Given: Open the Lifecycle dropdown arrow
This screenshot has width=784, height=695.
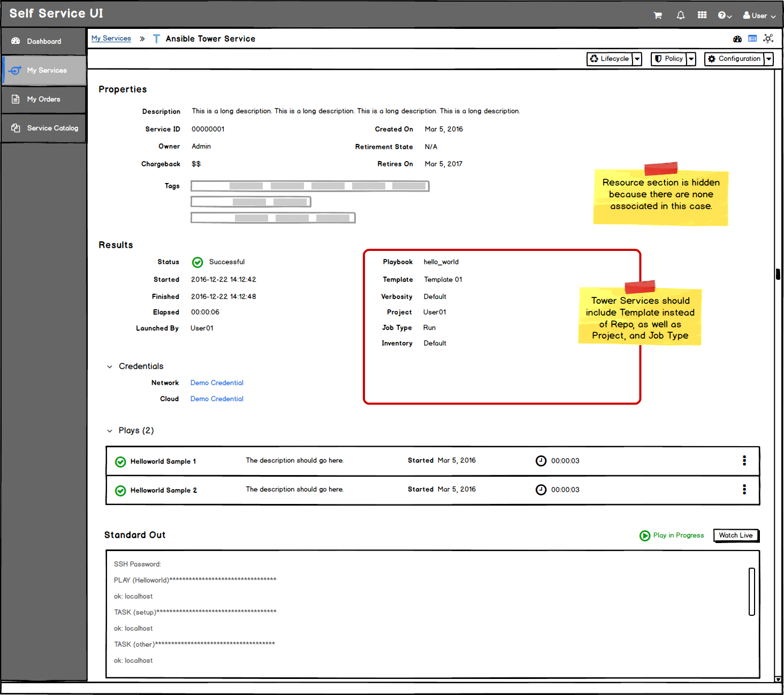Looking at the screenshot, I should pyautogui.click(x=637, y=59).
